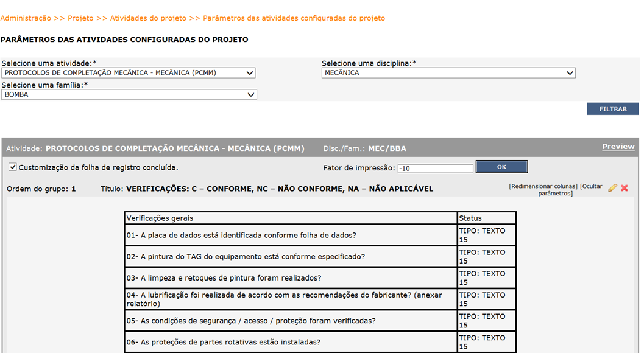Go to Administração breadcrumb
This screenshot has height=356, width=644.
click(x=26, y=18)
